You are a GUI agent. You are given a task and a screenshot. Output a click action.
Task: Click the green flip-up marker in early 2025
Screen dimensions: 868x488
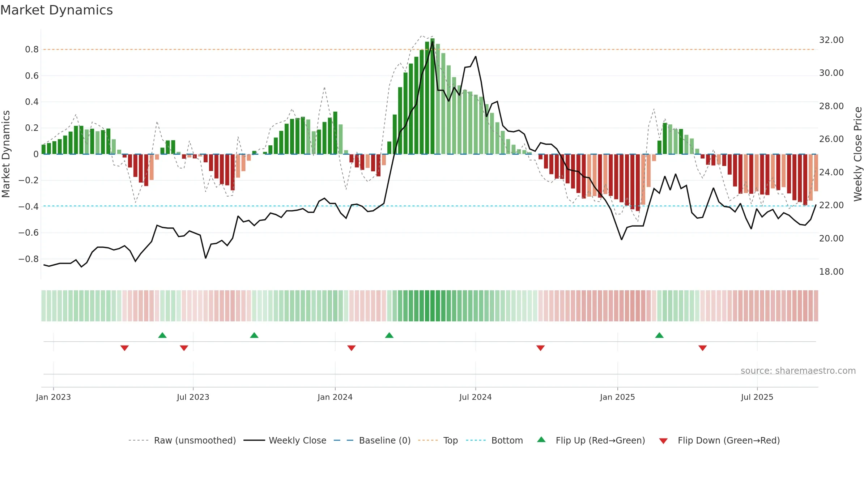(659, 335)
